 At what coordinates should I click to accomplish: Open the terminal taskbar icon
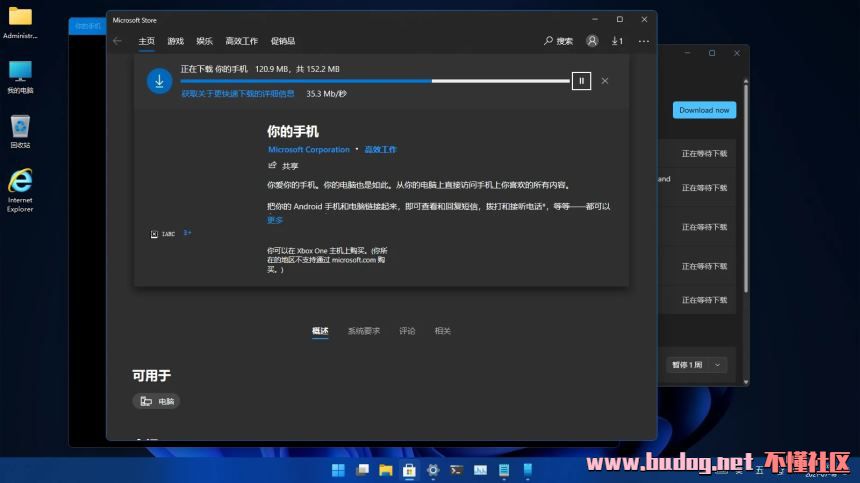pyautogui.click(x=456, y=470)
